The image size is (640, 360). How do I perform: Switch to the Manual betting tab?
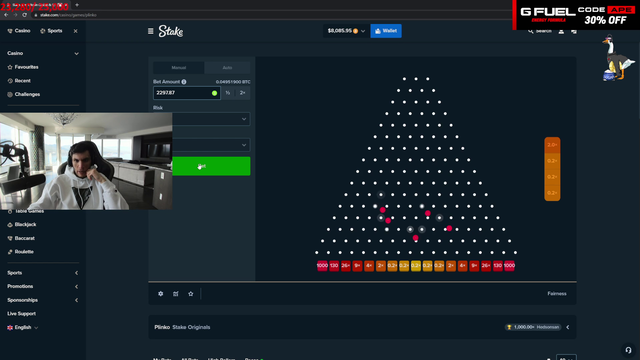[x=179, y=68]
